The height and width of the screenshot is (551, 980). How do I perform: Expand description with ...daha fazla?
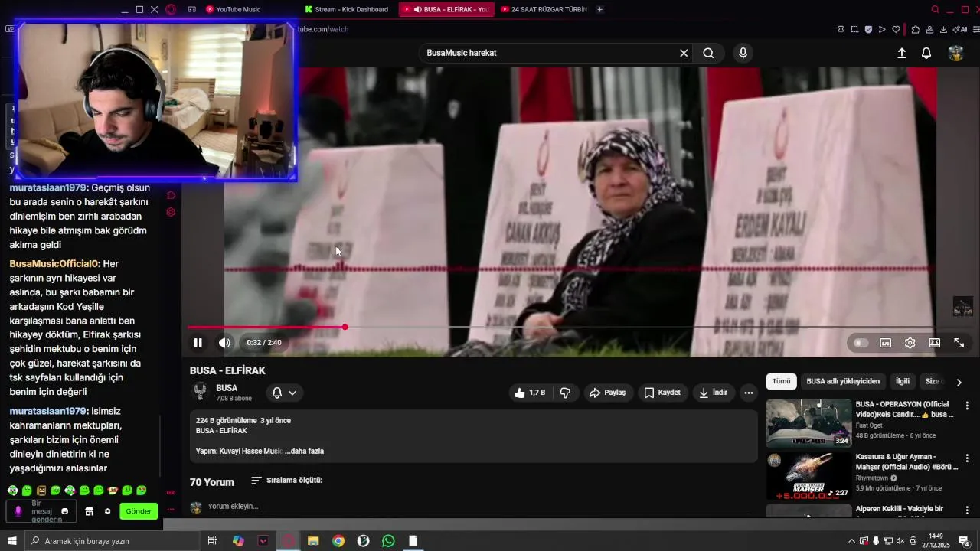click(x=305, y=452)
